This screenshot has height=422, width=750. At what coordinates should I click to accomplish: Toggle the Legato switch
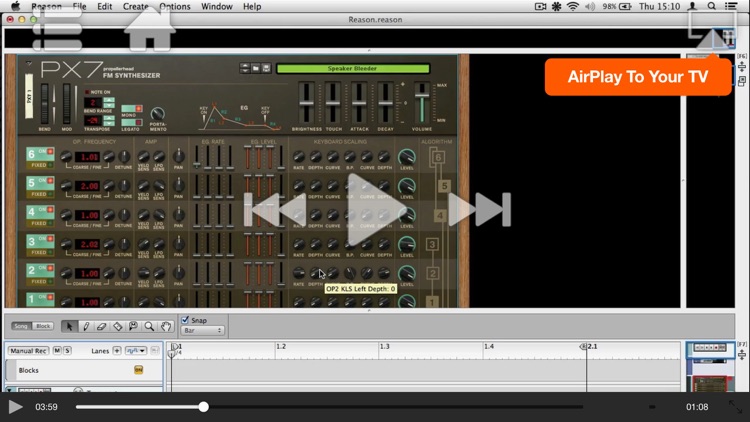(x=132, y=122)
